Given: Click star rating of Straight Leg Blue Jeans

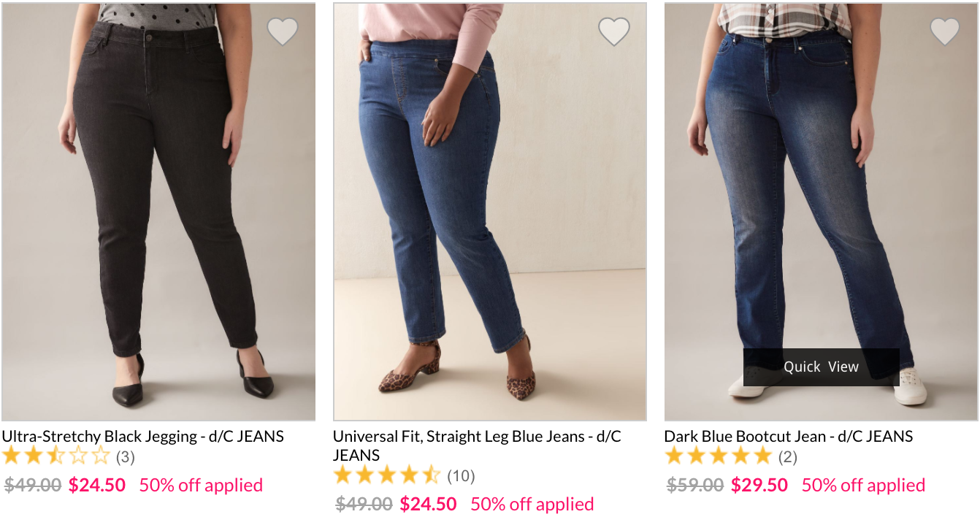Looking at the screenshot, I should pos(387,476).
